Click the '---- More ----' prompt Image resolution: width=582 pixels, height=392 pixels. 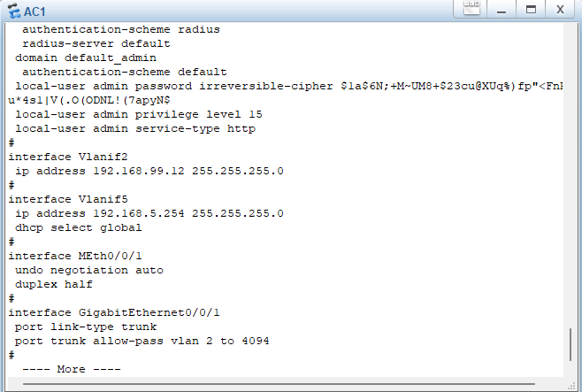[x=69, y=369]
